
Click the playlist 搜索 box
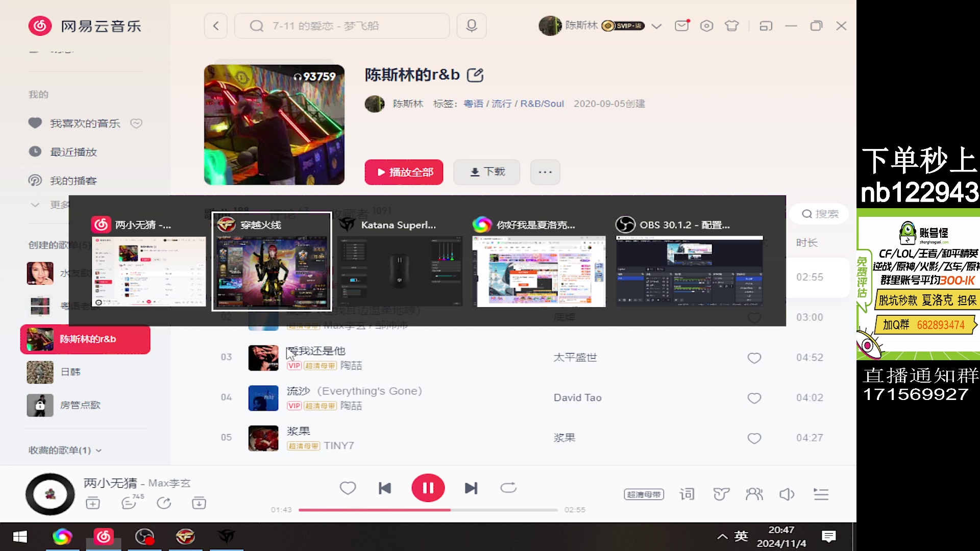(x=819, y=214)
